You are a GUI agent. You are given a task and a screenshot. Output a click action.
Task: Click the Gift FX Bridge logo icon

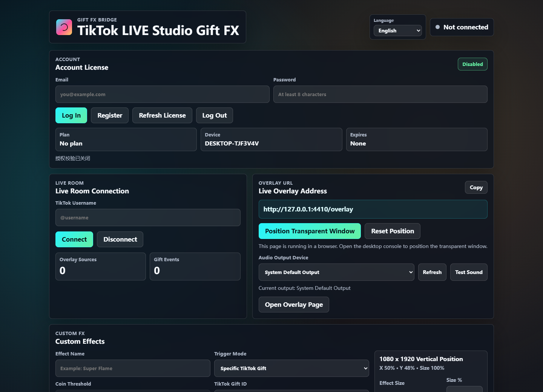click(x=64, y=27)
